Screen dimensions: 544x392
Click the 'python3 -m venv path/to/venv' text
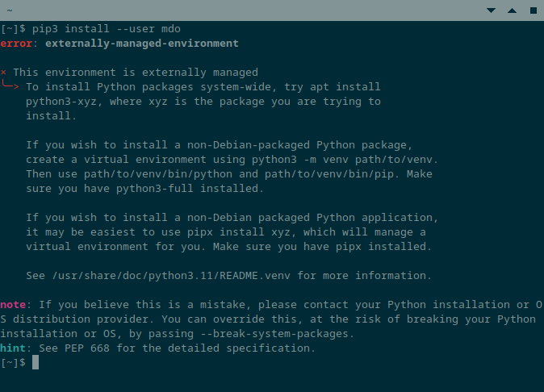coord(342,160)
